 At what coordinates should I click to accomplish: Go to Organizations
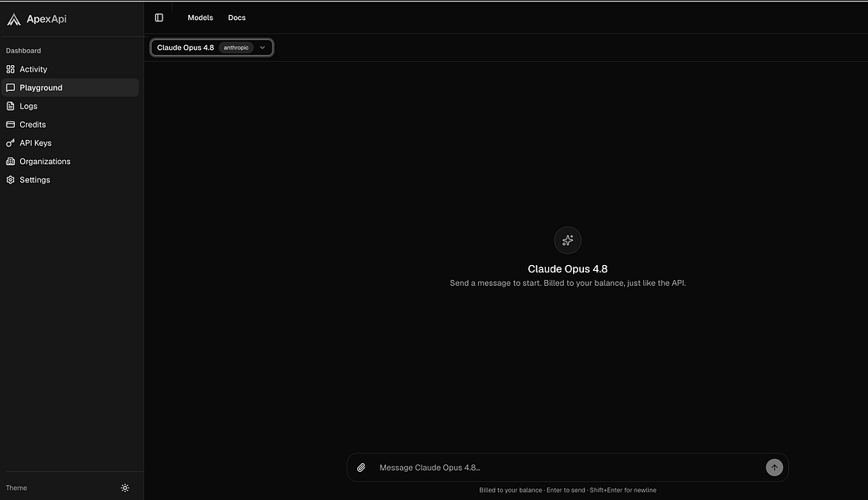70,161
